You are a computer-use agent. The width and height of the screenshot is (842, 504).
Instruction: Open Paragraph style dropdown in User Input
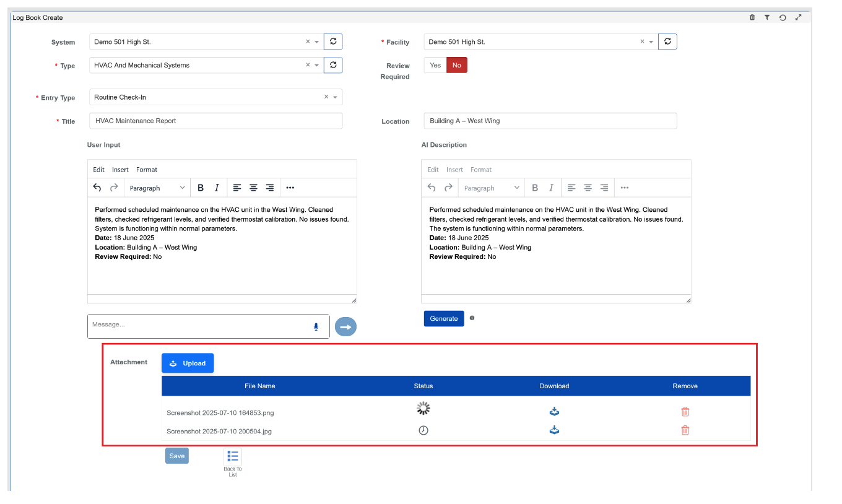[157, 188]
